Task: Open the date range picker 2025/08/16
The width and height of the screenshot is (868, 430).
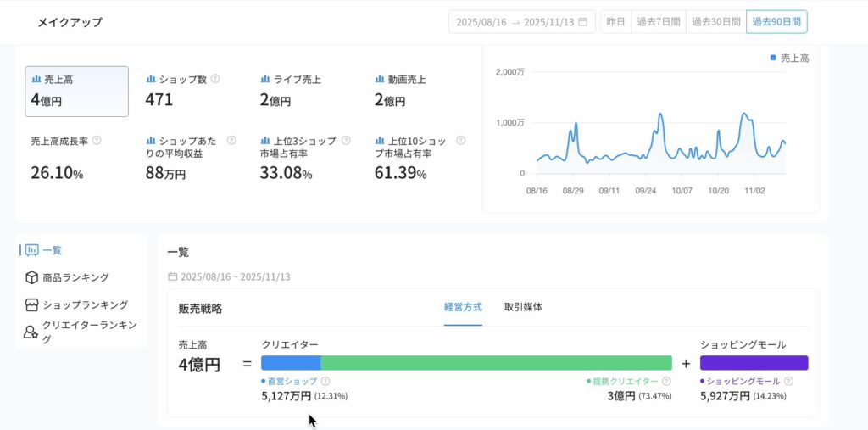Action: click(481, 22)
